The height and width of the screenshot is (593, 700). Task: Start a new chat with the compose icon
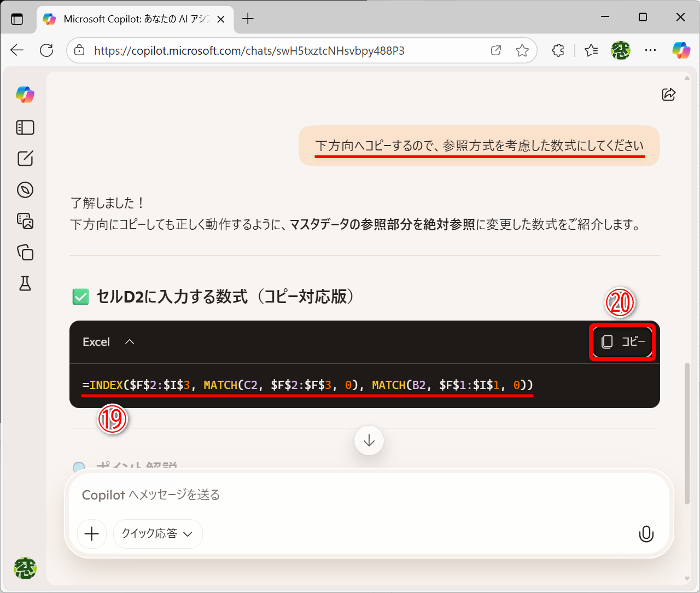tap(25, 159)
